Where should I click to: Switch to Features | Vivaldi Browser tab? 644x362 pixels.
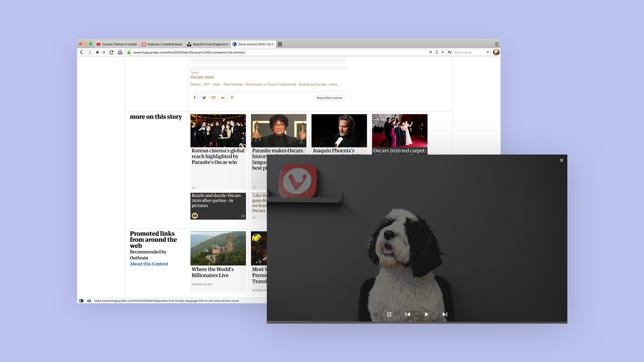162,44
